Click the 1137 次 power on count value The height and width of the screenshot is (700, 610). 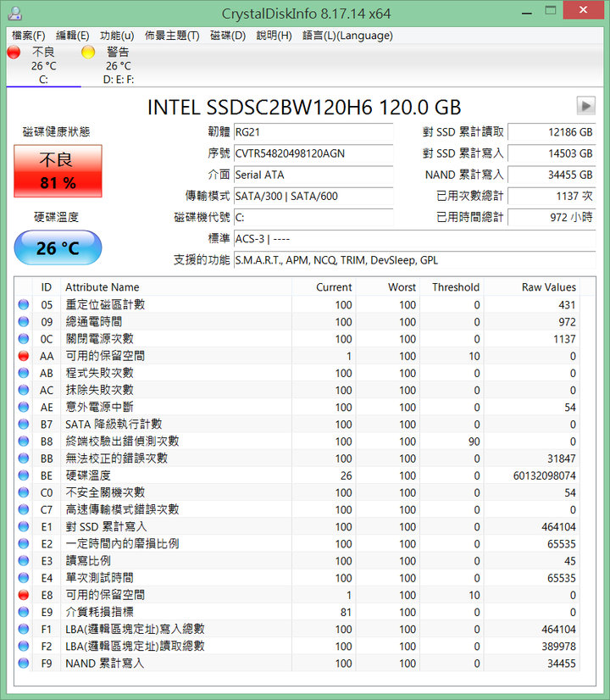(552, 196)
